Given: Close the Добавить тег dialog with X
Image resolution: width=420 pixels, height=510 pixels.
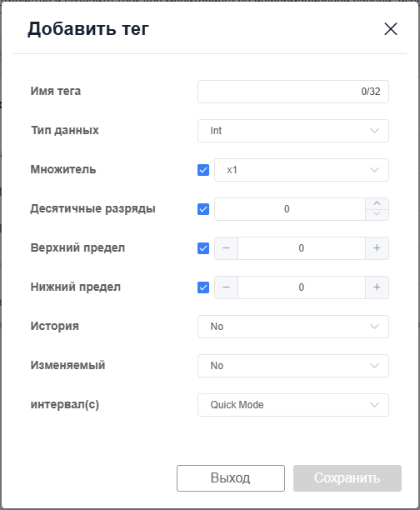Looking at the screenshot, I should point(390,29).
